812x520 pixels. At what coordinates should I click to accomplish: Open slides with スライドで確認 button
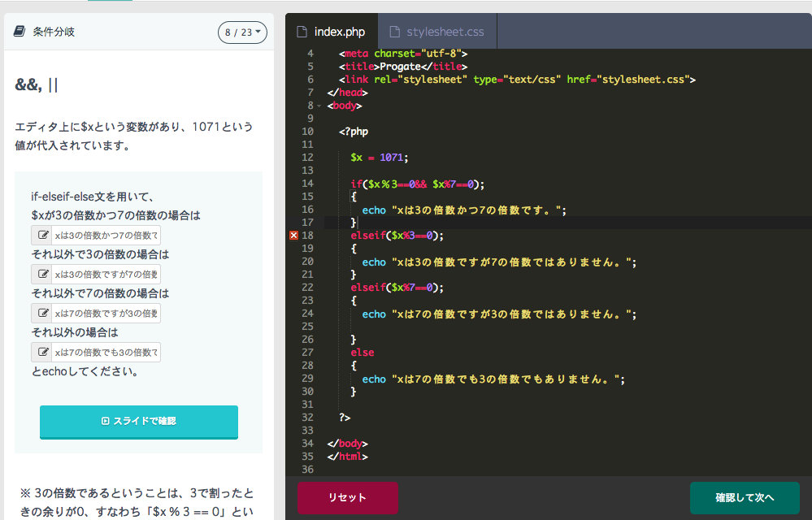(x=139, y=421)
